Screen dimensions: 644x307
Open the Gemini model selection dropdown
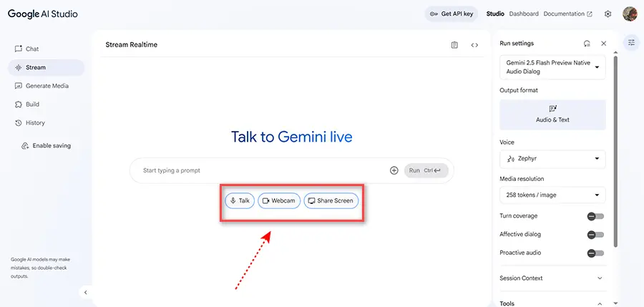(552, 67)
